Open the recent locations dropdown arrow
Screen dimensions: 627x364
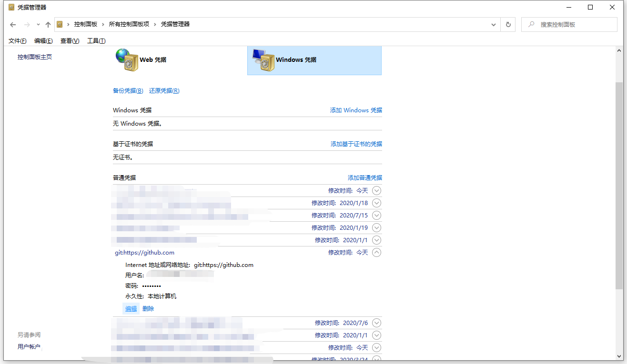coord(38,24)
